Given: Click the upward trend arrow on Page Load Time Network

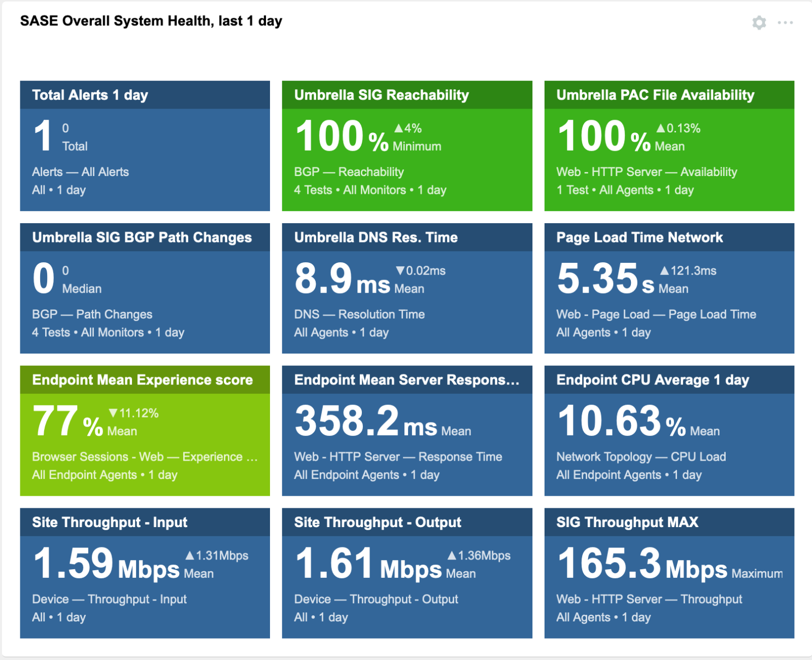Looking at the screenshot, I should (665, 271).
